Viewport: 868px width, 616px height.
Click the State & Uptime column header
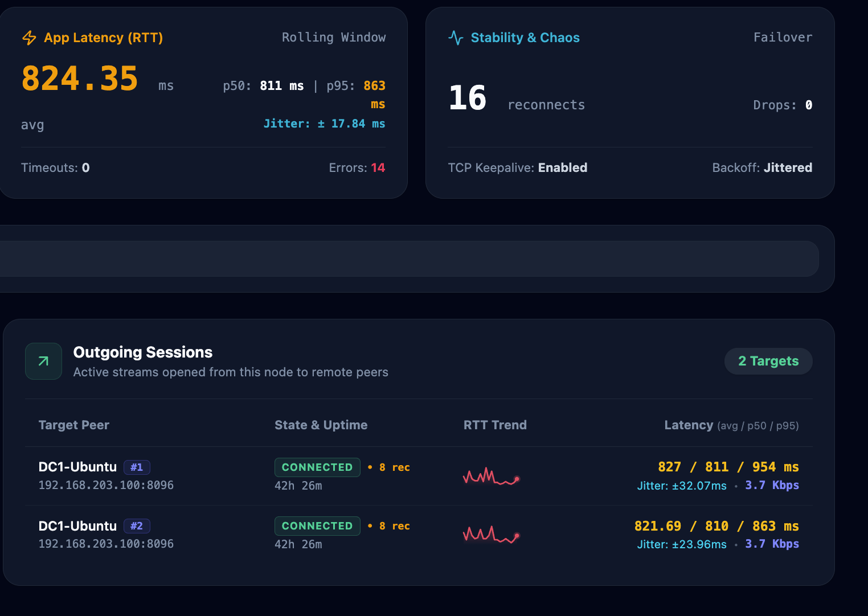[x=321, y=425]
